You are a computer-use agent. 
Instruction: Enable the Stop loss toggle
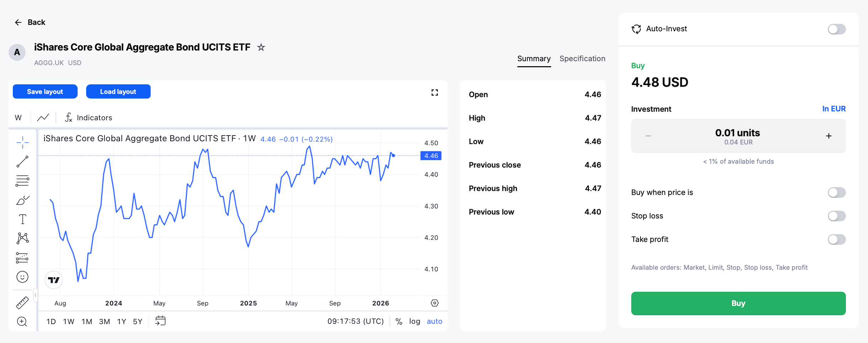click(x=837, y=216)
